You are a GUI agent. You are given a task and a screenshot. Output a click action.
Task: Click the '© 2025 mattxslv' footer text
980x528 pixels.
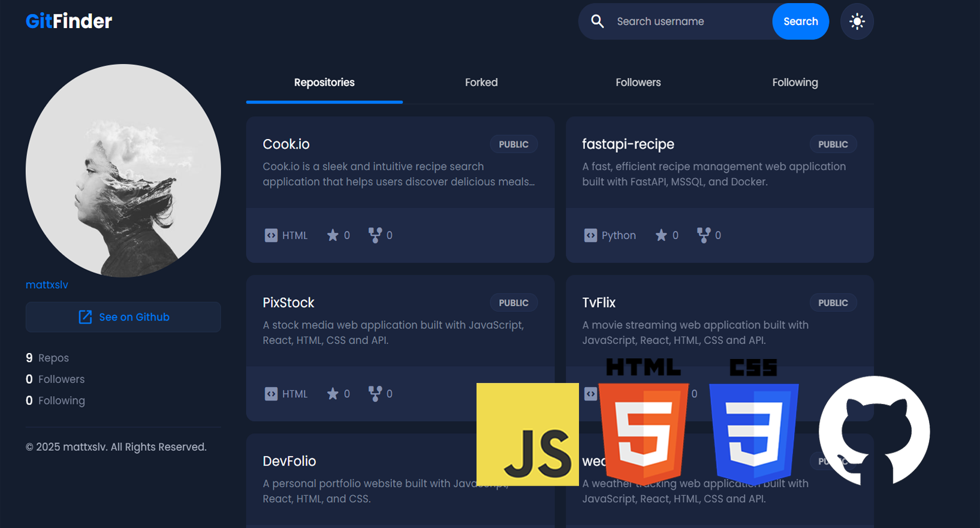click(116, 447)
